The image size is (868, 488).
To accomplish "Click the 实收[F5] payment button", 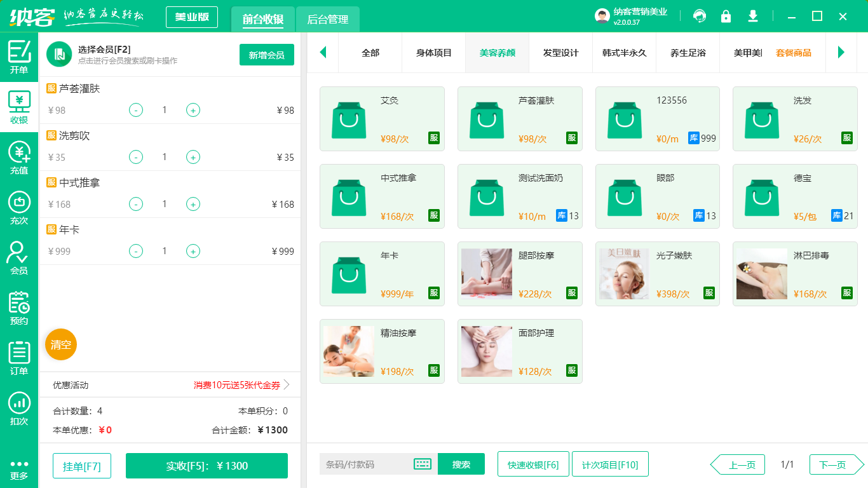I will pos(207,465).
